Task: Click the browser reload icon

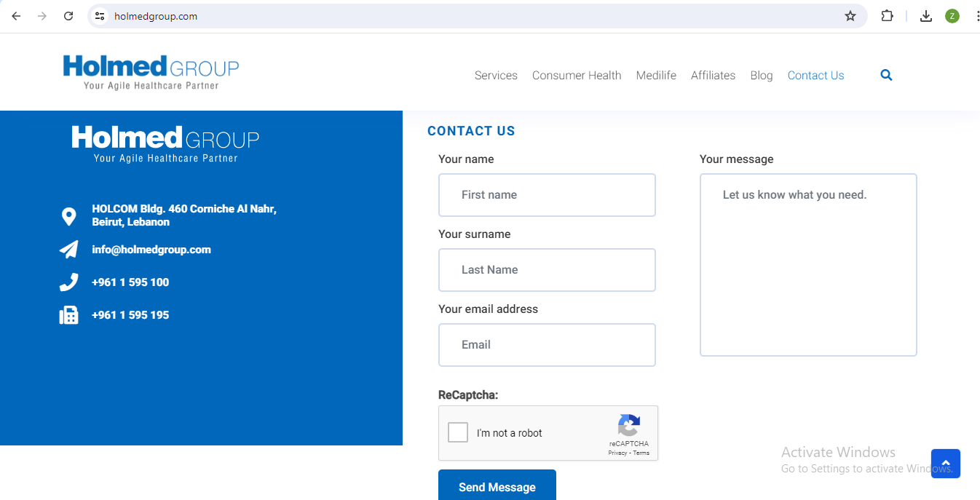Action: tap(68, 16)
